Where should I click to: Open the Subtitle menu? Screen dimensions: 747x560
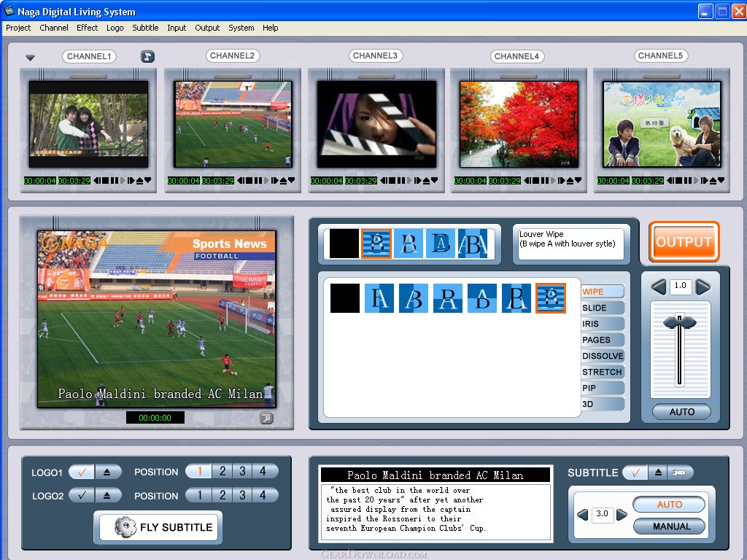pos(145,28)
